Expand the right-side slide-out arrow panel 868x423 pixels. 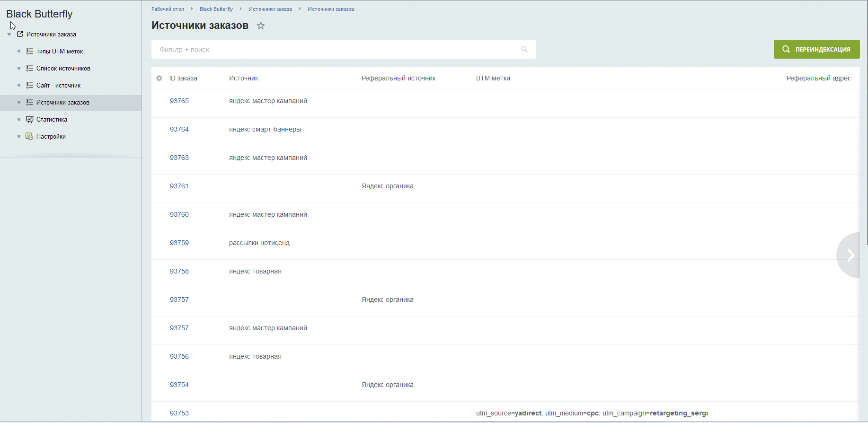click(850, 255)
